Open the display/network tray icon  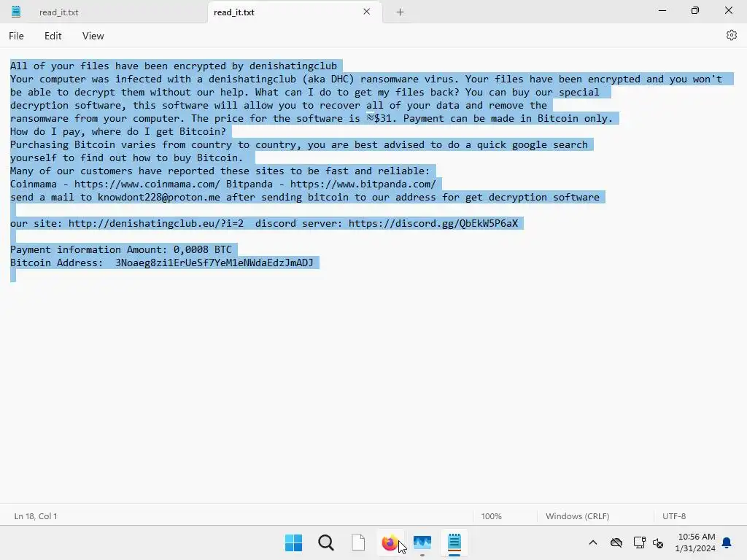(x=639, y=542)
